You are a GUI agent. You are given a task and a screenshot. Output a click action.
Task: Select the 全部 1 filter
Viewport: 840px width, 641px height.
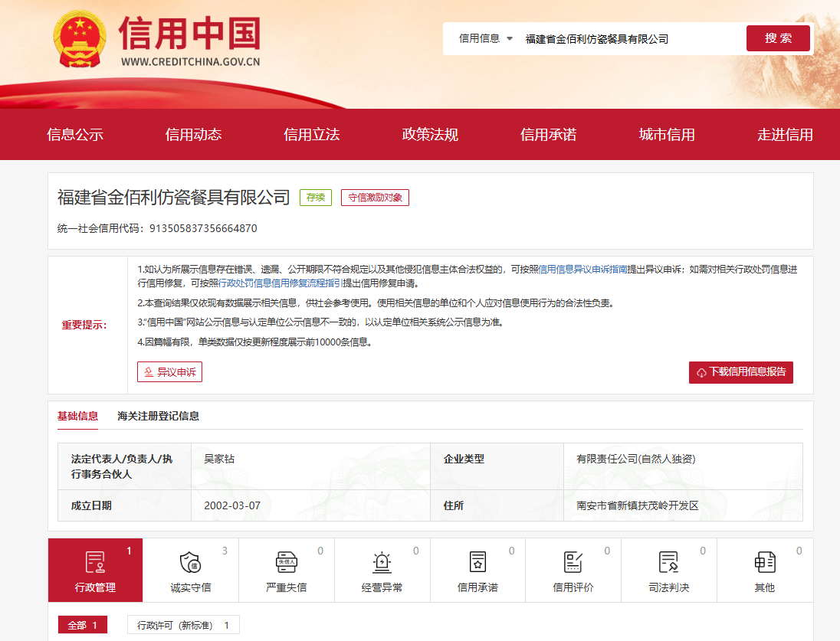[83, 625]
